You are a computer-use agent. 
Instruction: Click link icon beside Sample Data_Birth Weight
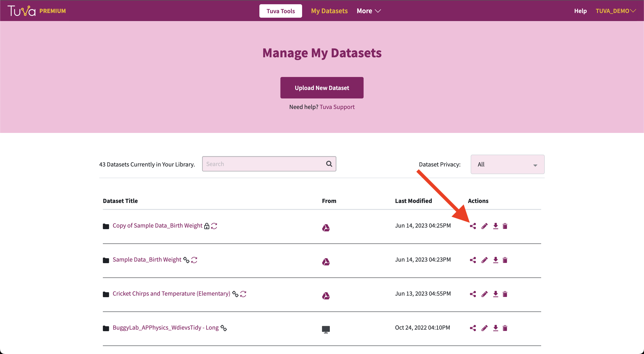(x=186, y=260)
